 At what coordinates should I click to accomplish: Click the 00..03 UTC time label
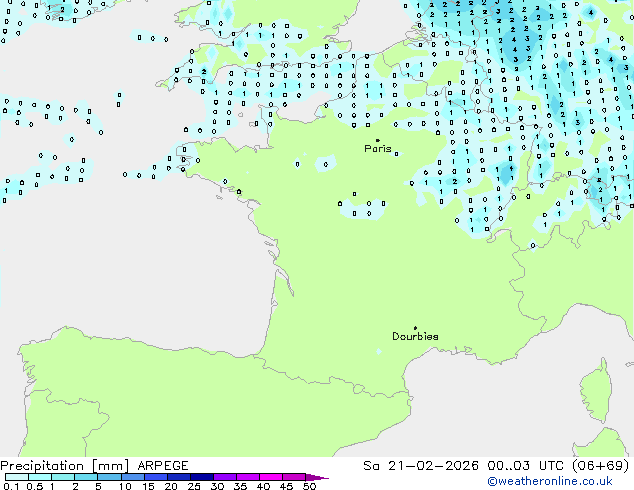click(x=525, y=466)
